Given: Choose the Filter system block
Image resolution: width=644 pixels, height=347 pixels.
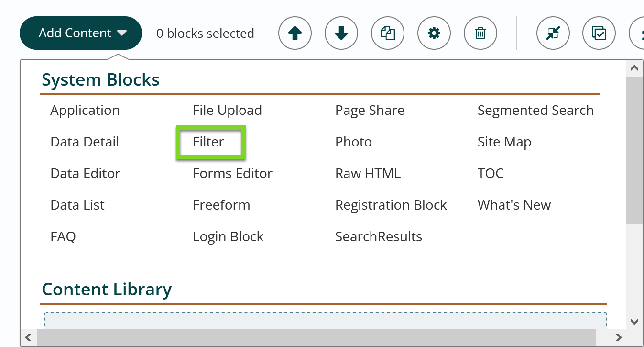Looking at the screenshot, I should pos(208,142).
